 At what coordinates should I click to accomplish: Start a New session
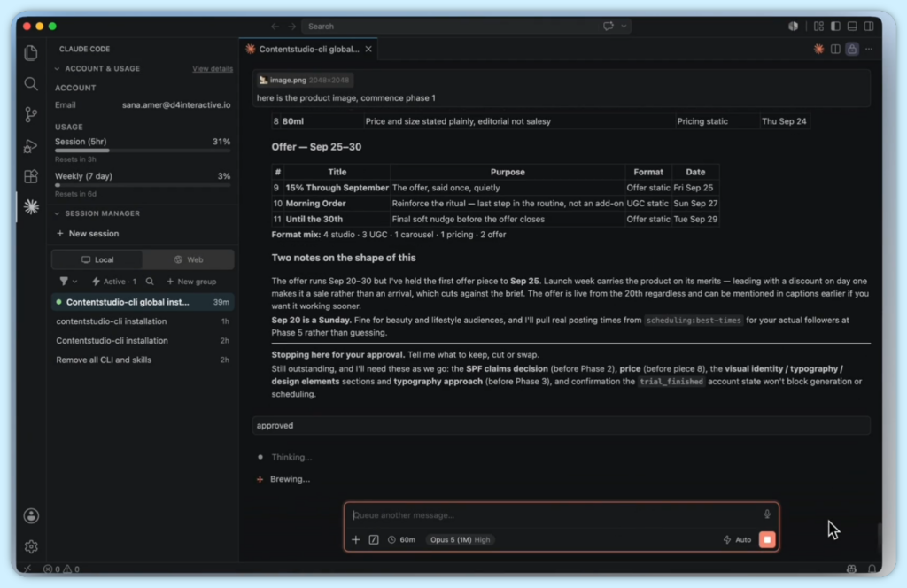pos(88,234)
